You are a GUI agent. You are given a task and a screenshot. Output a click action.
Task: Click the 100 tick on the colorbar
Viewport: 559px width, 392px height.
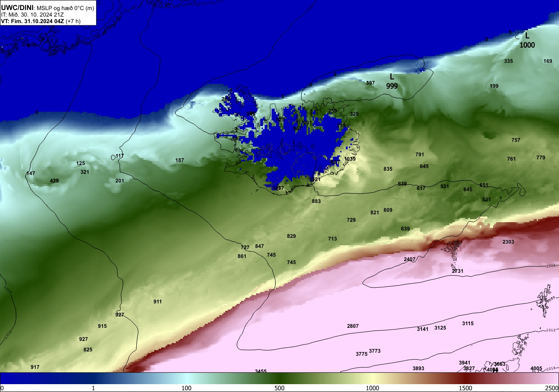[186, 388]
